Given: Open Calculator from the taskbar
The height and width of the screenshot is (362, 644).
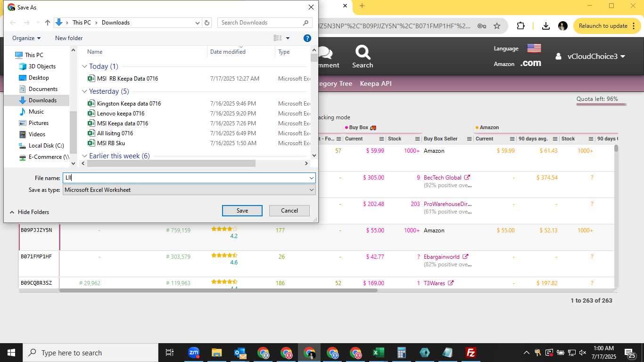Looking at the screenshot, I should pyautogui.click(x=402, y=353).
